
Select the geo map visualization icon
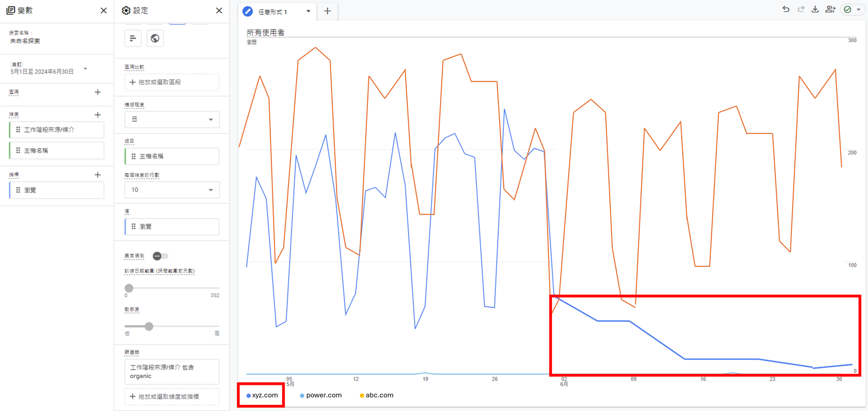point(155,38)
